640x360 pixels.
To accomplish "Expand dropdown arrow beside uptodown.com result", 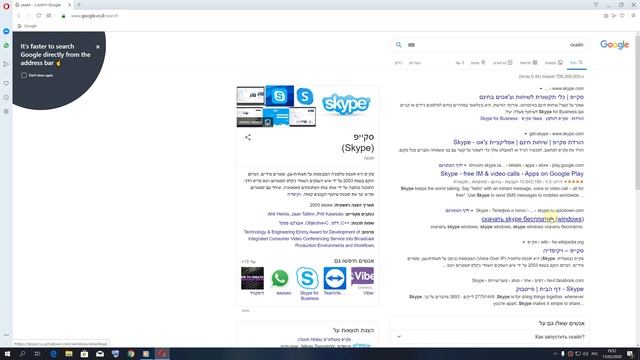I will [x=472, y=211].
